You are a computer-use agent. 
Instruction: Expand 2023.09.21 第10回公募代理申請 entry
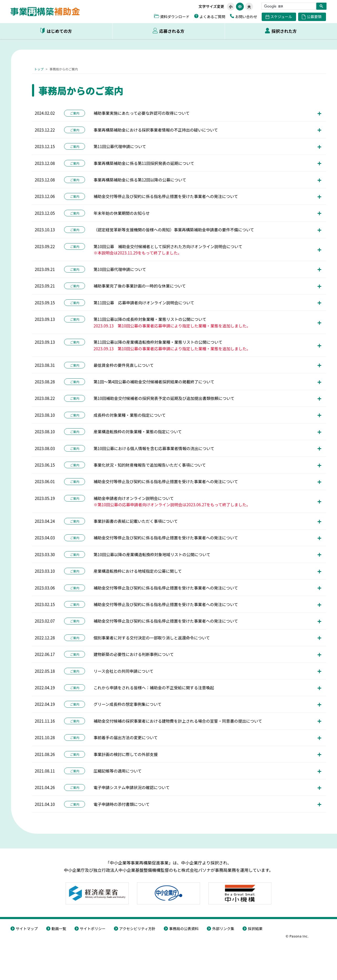[319, 270]
